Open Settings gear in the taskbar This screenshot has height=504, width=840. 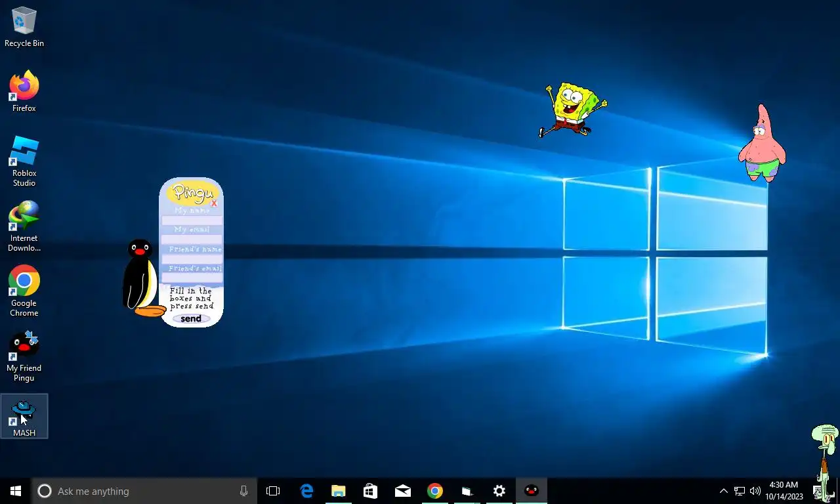pyautogui.click(x=499, y=491)
